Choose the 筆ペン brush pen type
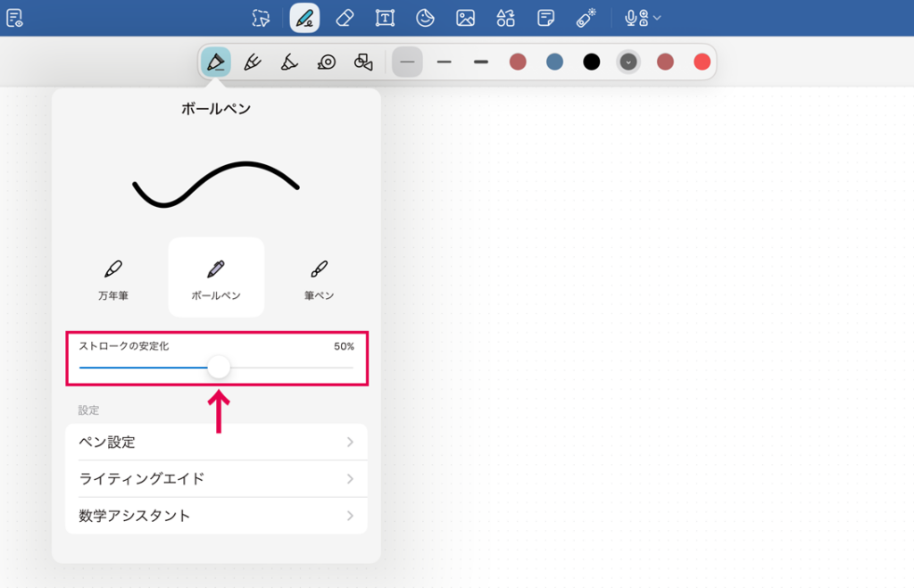The image size is (914, 588). coord(319,278)
